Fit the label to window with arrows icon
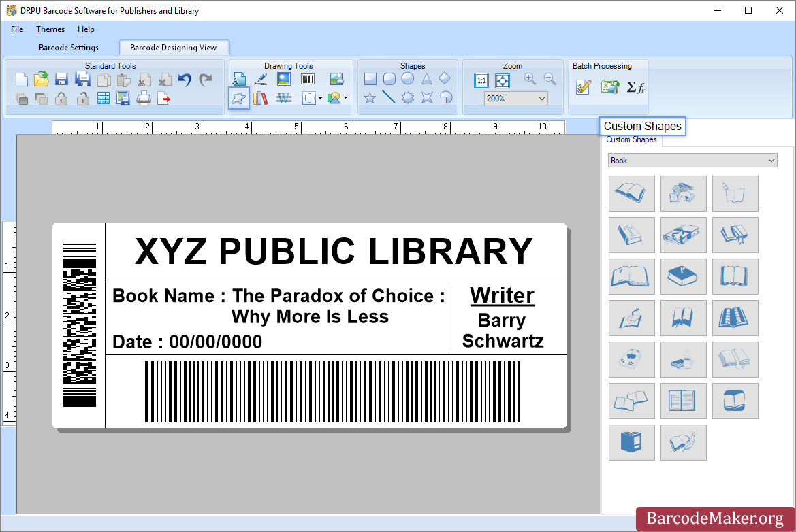 pyautogui.click(x=502, y=80)
